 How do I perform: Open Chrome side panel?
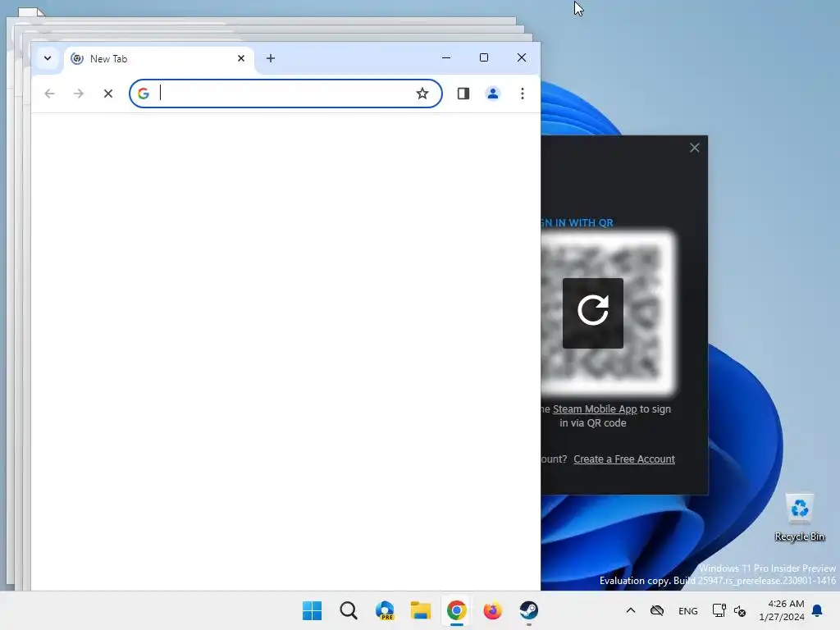pyautogui.click(x=463, y=94)
